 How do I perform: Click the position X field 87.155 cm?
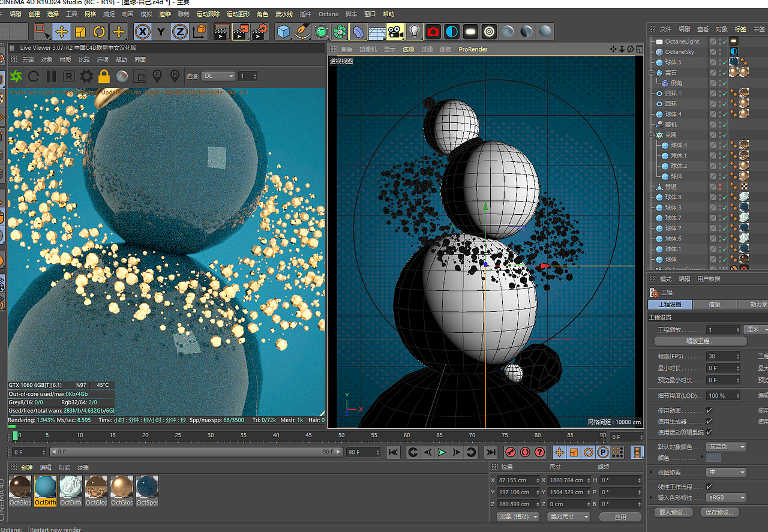tap(518, 480)
